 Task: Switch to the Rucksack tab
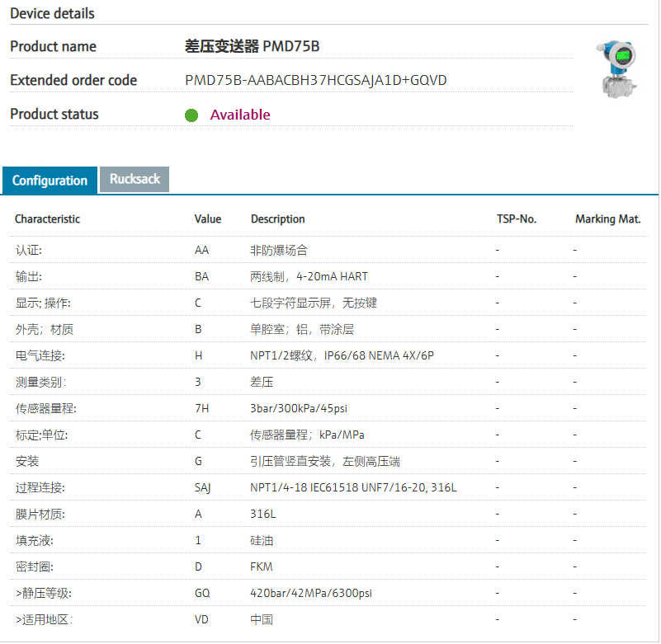pos(135,179)
